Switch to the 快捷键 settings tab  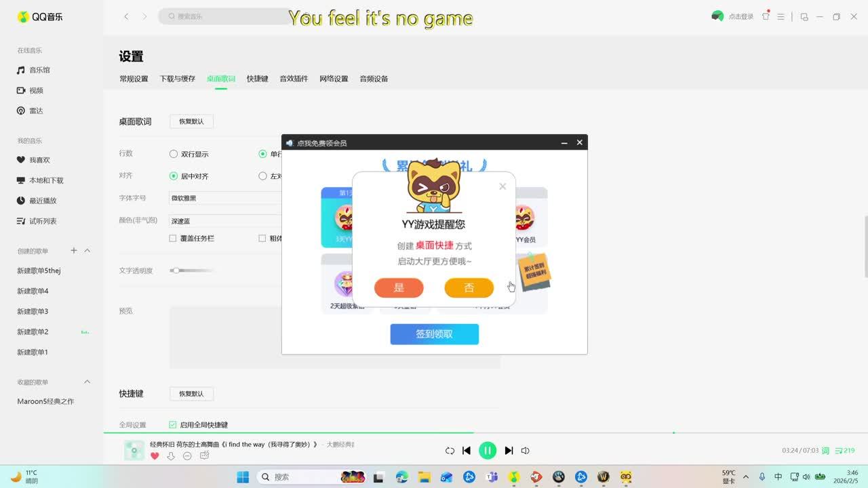[257, 79]
